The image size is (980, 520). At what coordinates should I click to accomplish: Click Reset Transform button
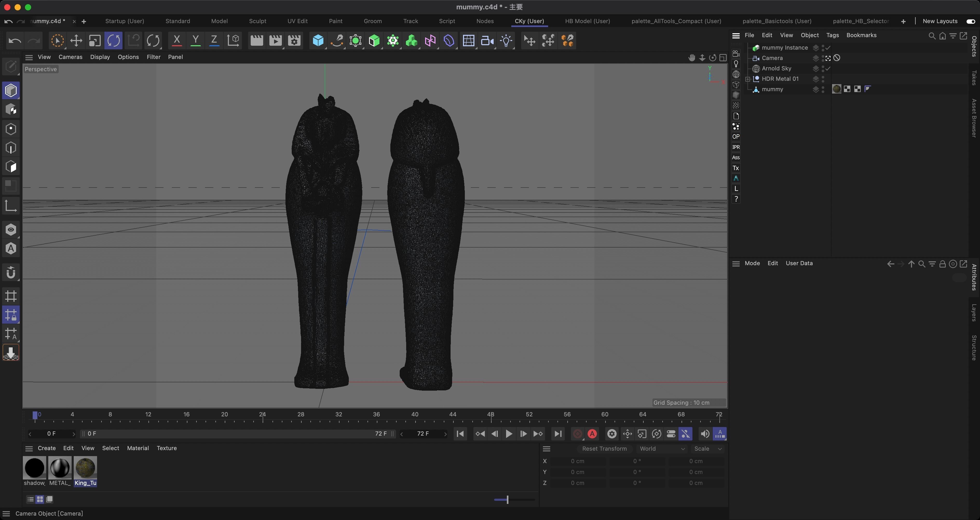604,449
